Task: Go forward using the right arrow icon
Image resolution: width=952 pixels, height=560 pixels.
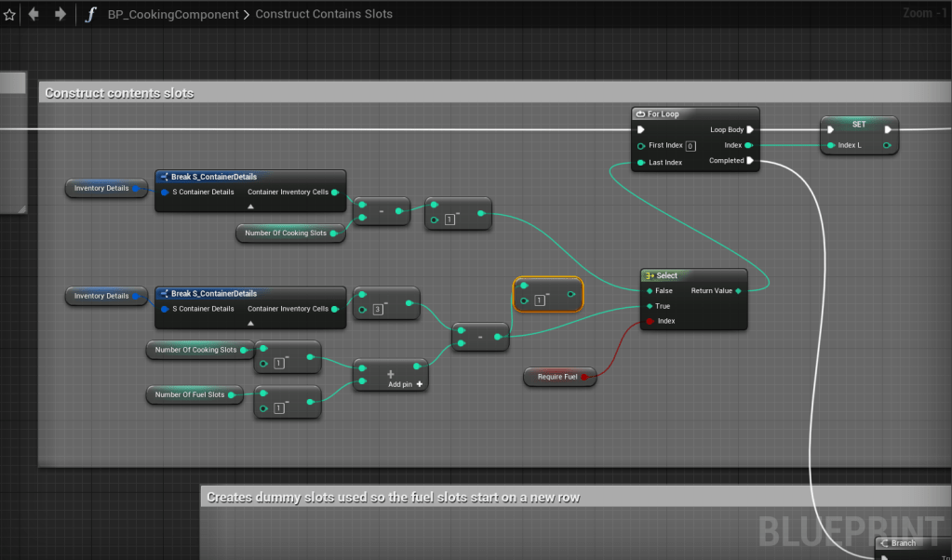Action: click(x=60, y=14)
